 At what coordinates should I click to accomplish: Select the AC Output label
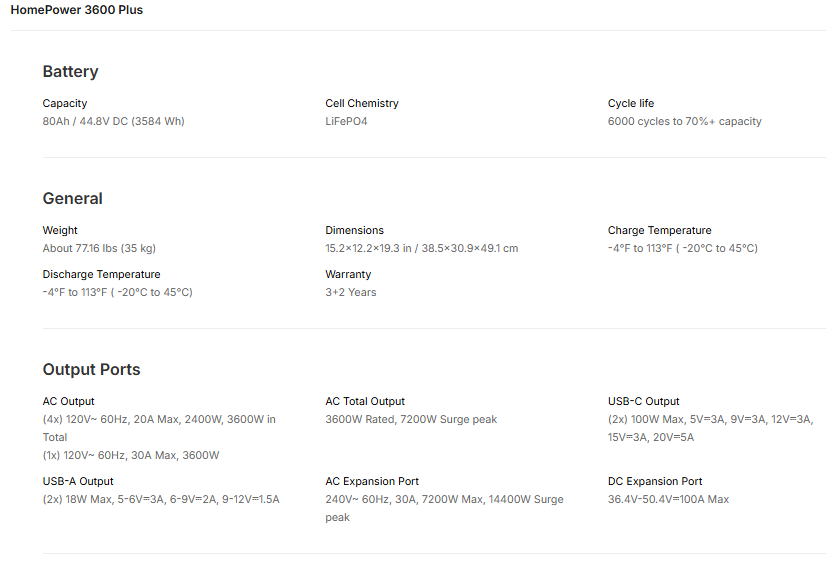(68, 401)
